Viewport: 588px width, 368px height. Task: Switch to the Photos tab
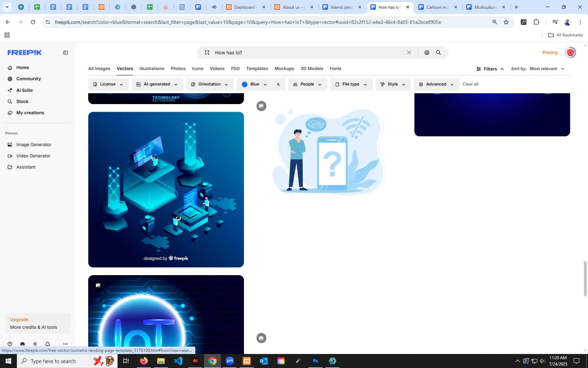178,69
